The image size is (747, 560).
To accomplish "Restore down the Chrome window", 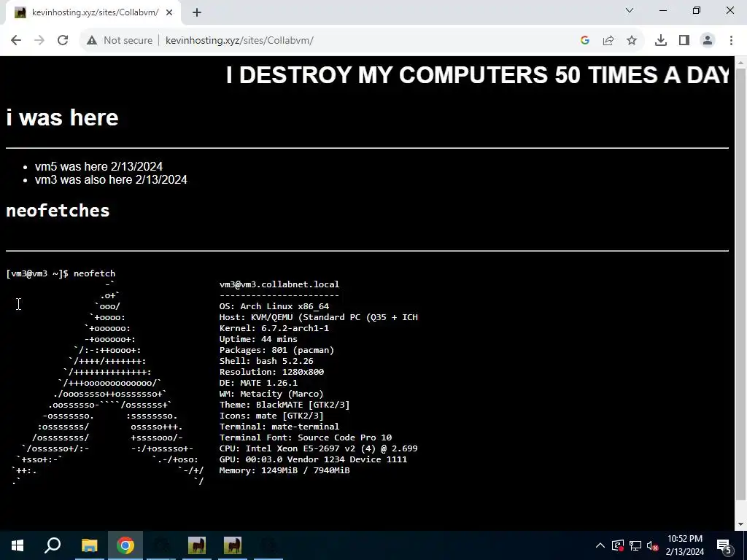I will tap(697, 10).
